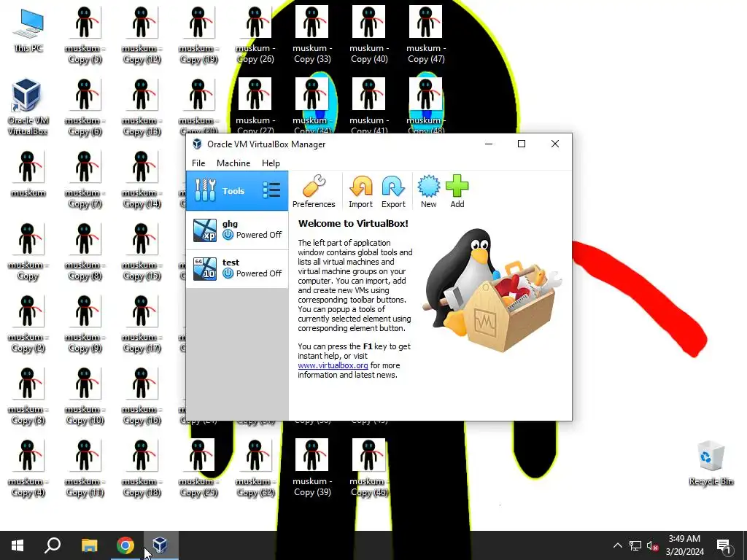Minimize the VirtualBox Manager window
Screen dimensions: 747x560
[x=488, y=144]
